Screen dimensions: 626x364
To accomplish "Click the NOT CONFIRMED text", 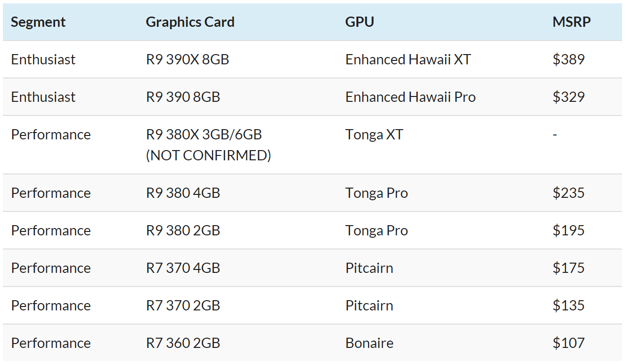I will click(209, 155).
